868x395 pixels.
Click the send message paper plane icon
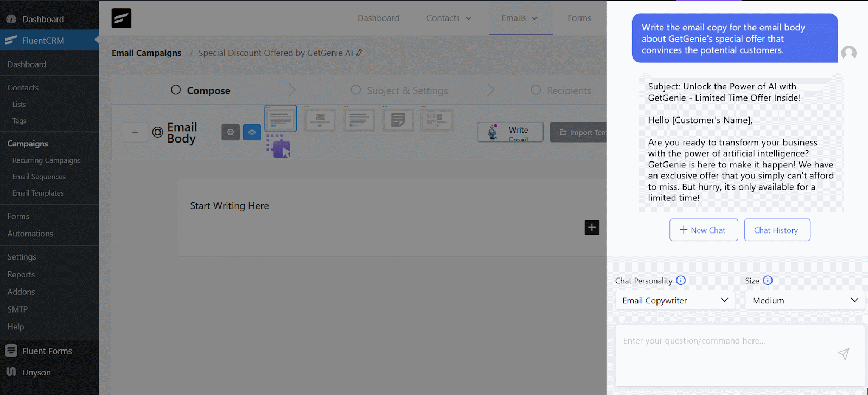tap(843, 354)
